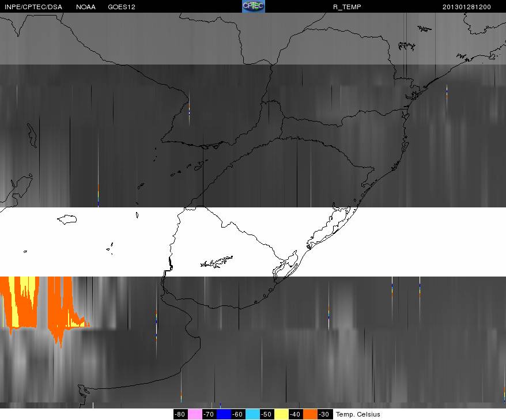Select the R_TEMP product label
Screen dimensions: 506x420
(347, 7)
